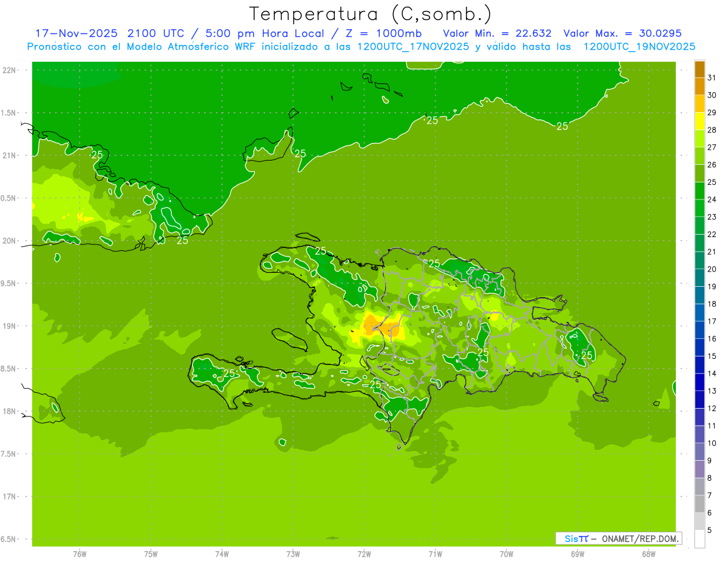728x562 pixels.
Task: Click the 1200UTC_17NOV2025 model initialization time
Action: [x=413, y=46]
